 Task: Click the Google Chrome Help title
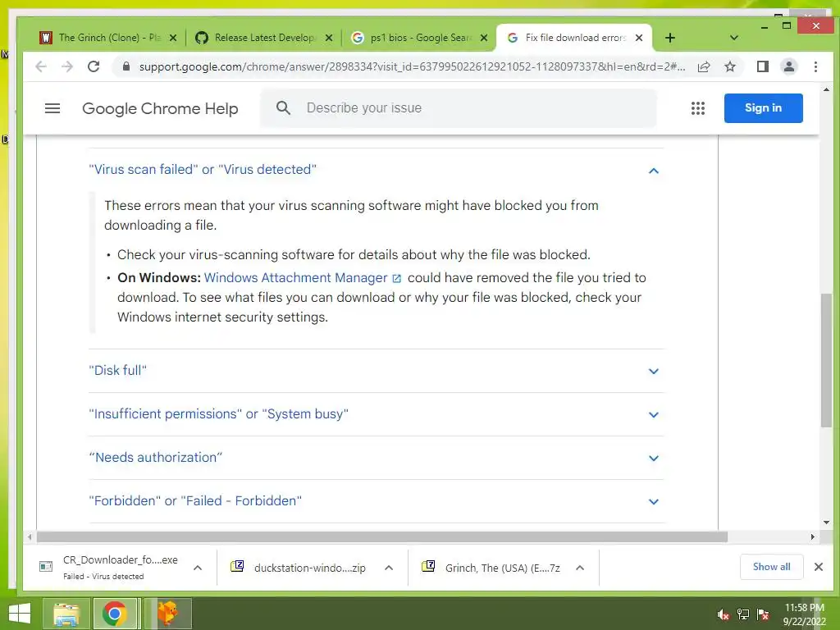[160, 108]
